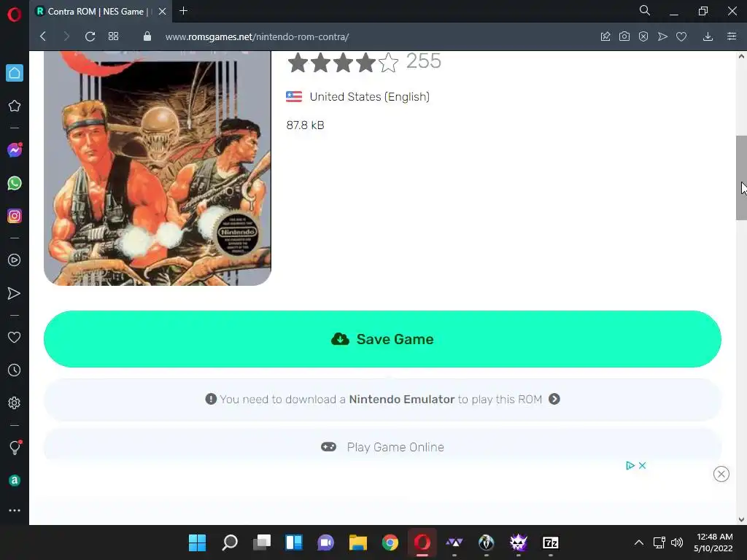Screen dimensions: 747x560
Task: Open WhatsApp in Opera sidebar
Action: click(x=15, y=183)
